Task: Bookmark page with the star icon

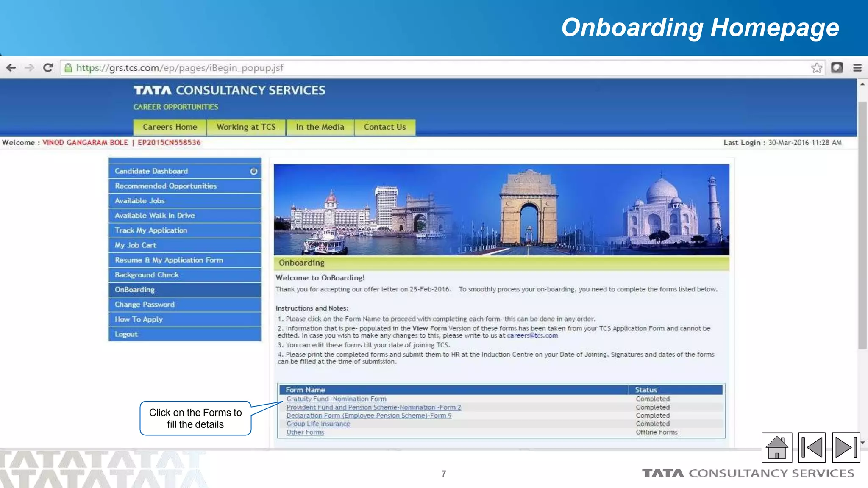Action: point(816,68)
